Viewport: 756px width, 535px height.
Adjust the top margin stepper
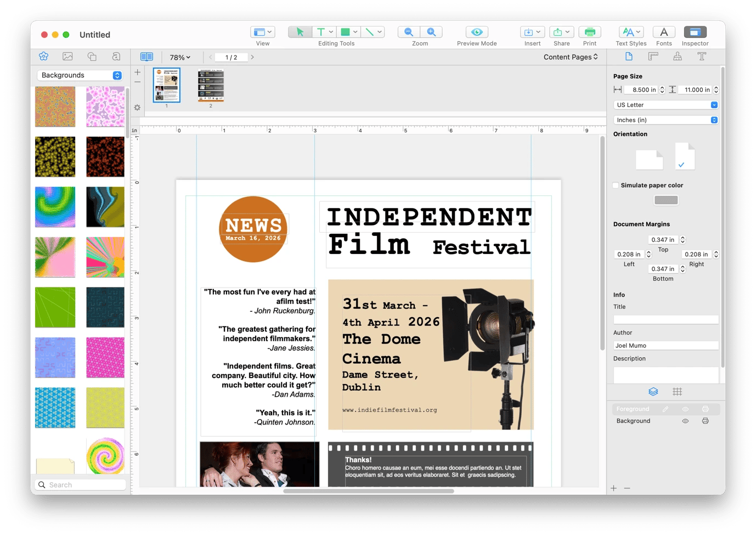(x=683, y=240)
